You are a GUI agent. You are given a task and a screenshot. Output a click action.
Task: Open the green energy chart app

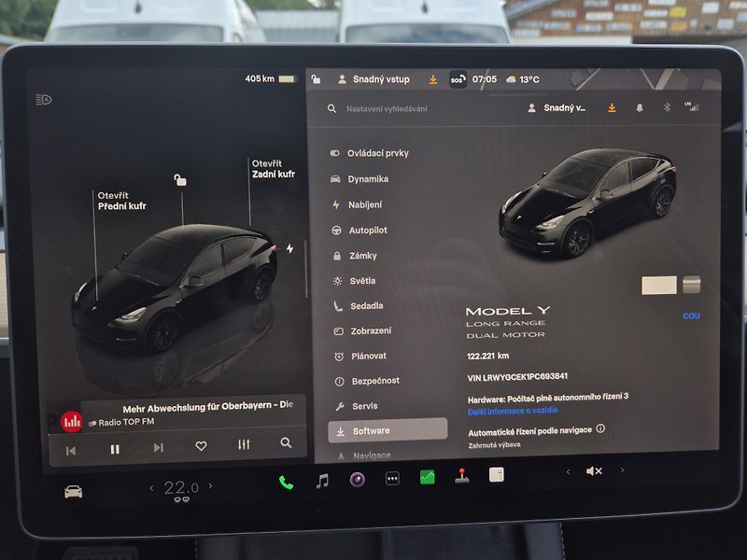tap(428, 477)
